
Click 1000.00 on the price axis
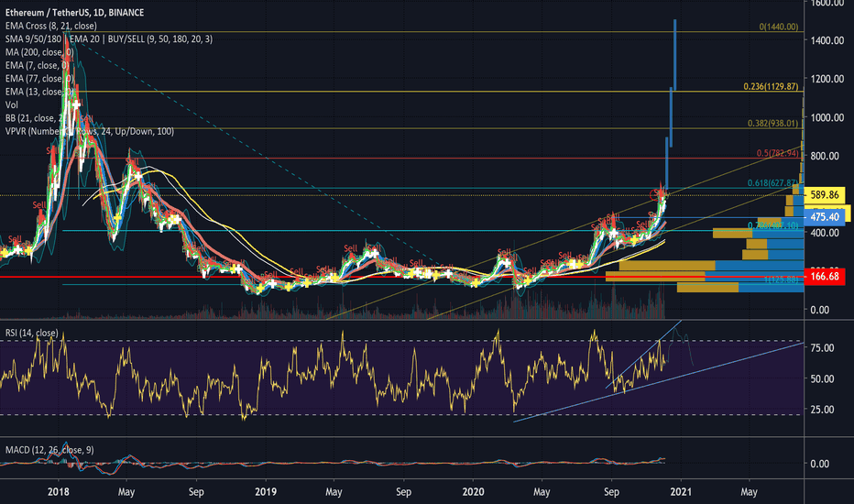click(827, 117)
